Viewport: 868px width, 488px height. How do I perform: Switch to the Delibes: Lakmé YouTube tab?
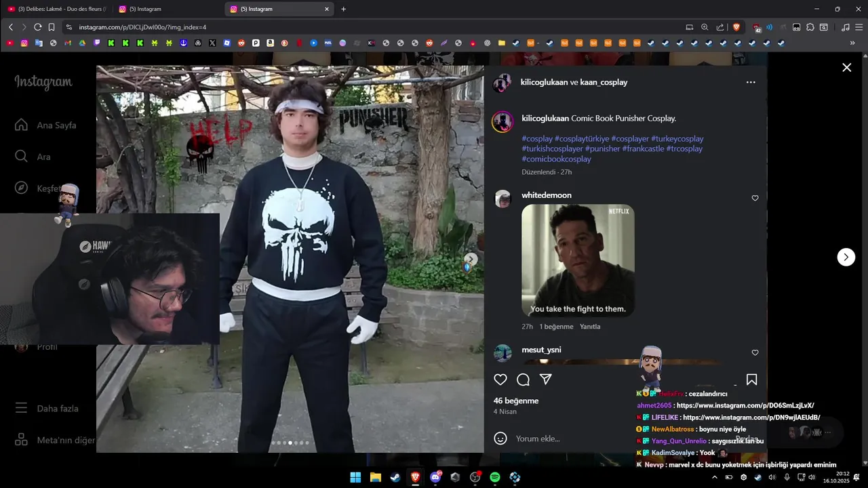click(57, 9)
